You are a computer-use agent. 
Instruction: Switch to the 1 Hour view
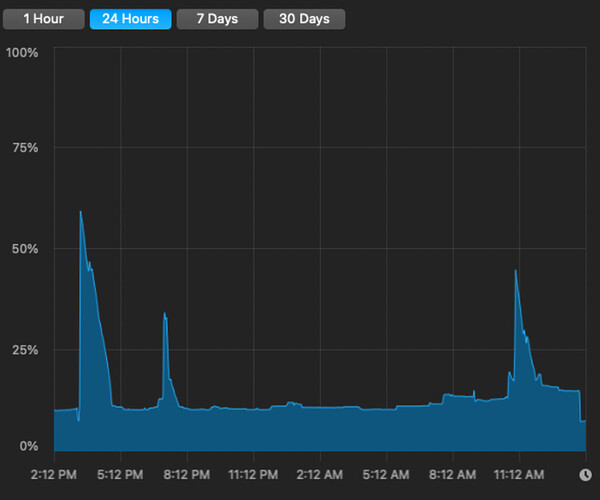click(44, 19)
